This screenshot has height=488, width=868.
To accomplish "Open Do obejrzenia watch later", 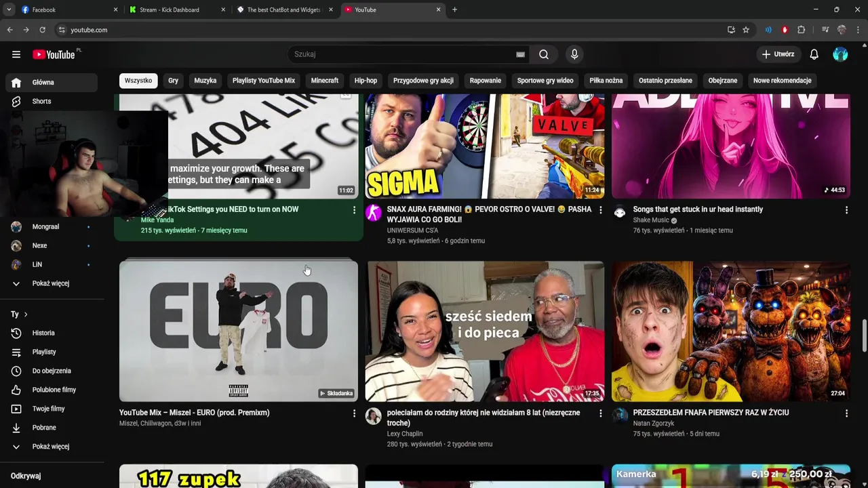I will click(x=52, y=371).
